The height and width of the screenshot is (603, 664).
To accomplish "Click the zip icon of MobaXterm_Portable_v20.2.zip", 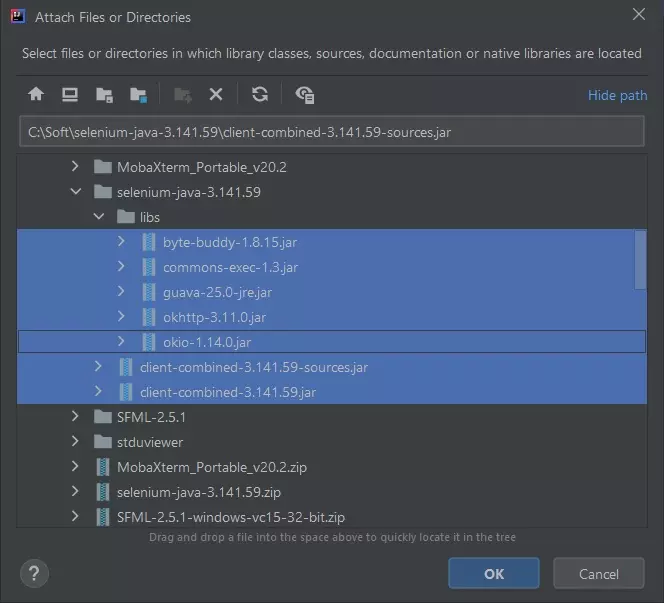I will click(x=103, y=467).
